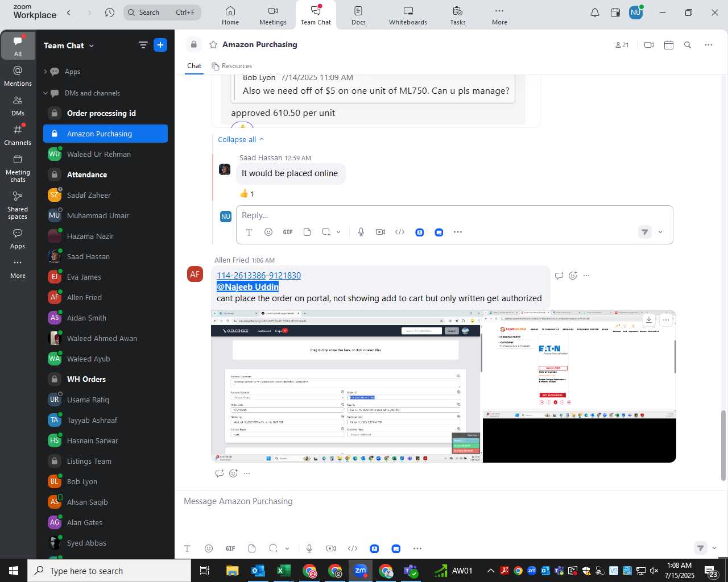Select the All chats sidebar item
This screenshot has height=582, width=728.
coord(18,45)
